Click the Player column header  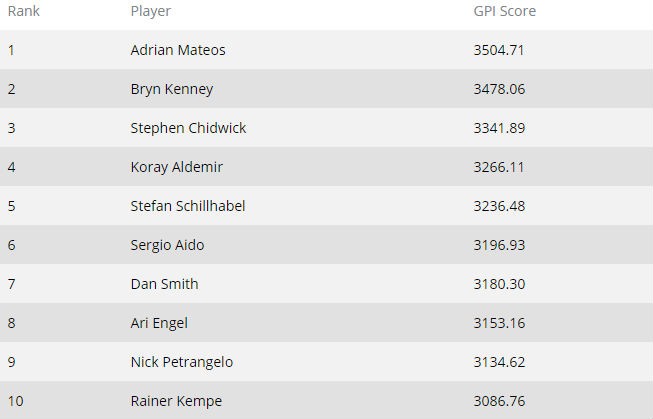point(150,11)
